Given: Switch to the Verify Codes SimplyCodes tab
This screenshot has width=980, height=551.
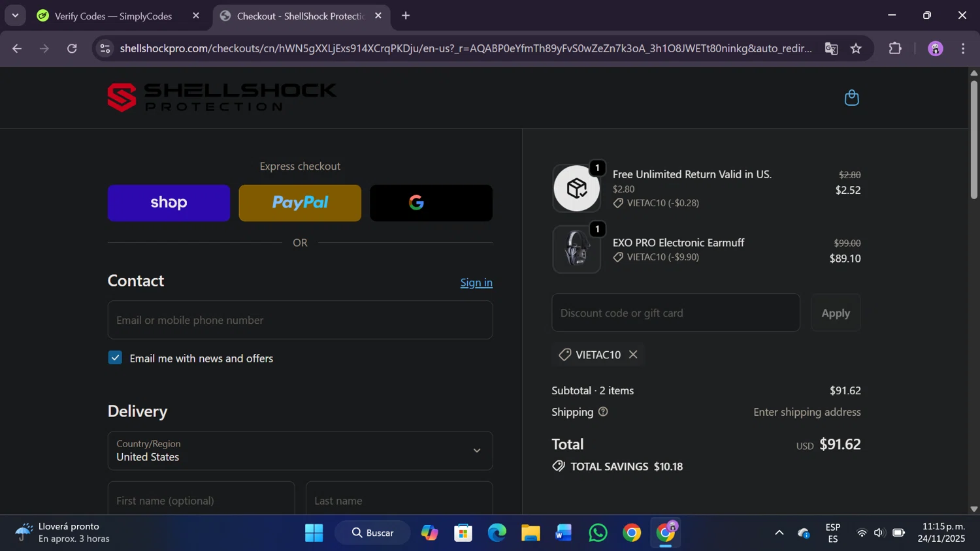Looking at the screenshot, I should [114, 16].
